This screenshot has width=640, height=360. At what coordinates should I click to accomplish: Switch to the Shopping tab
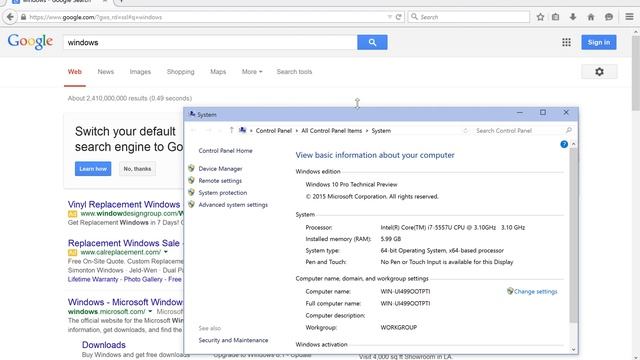coord(180,72)
